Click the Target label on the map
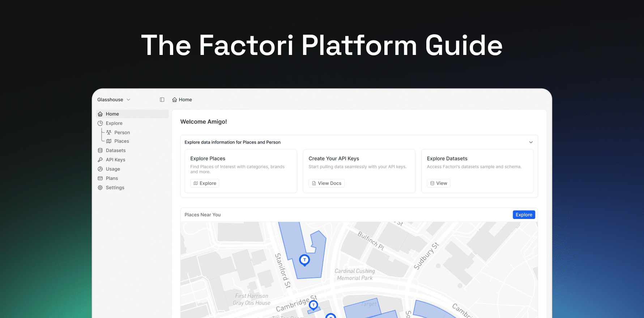The height and width of the screenshot is (318, 644). pyautogui.click(x=368, y=304)
